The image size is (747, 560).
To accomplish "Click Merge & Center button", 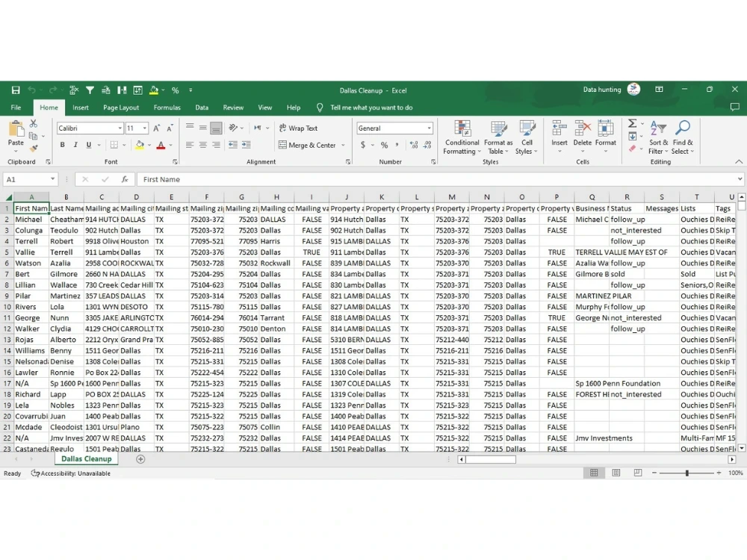I will coord(307,146).
